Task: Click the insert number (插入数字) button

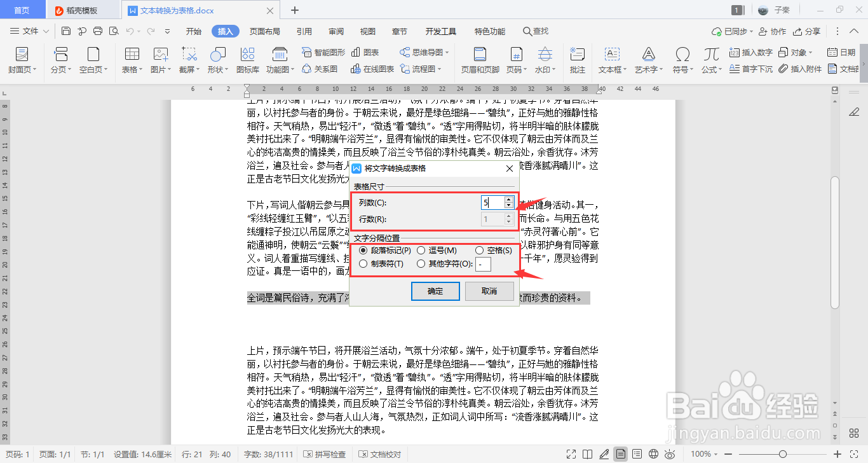Action: pos(751,52)
